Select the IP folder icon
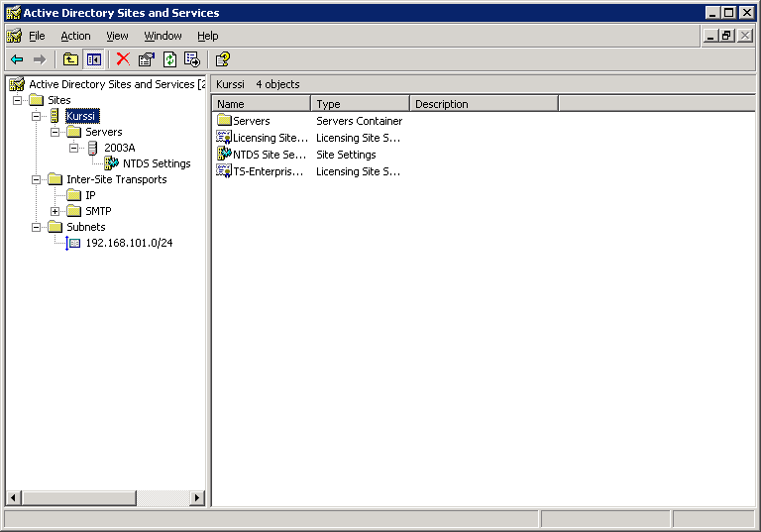This screenshot has width=761, height=532. click(73, 195)
